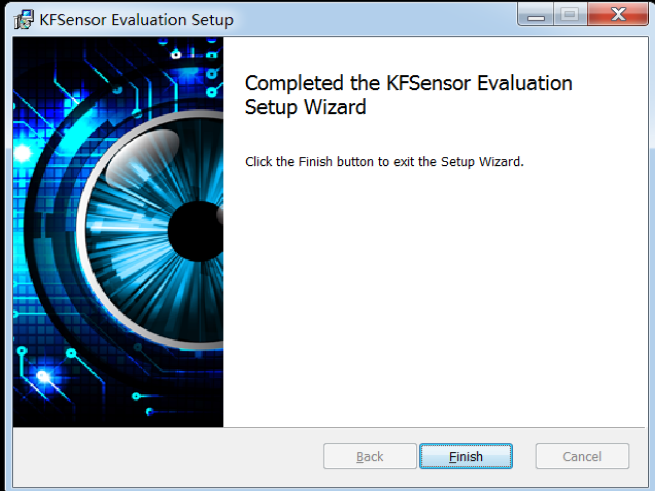Click the "Click the Finish button to exit" message
The image size is (655, 491).
tap(384, 161)
